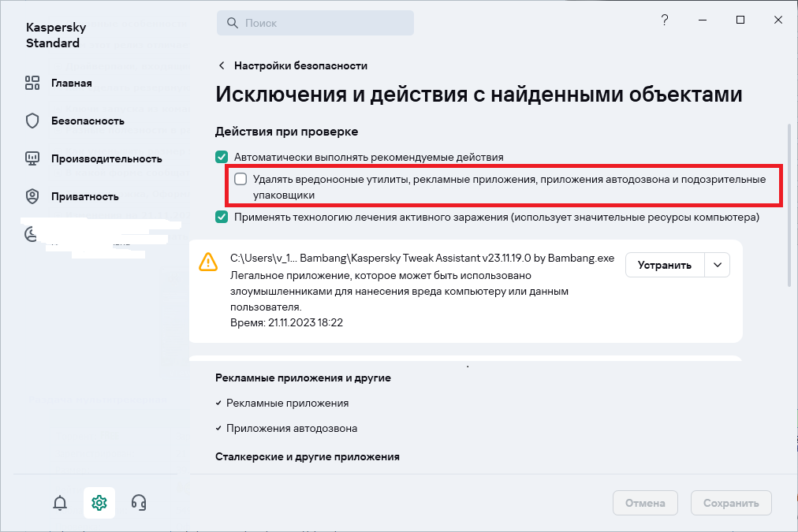This screenshot has height=532, width=798.
Task: Collapse the 'Рекламные приложения' item
Action: [x=218, y=404]
